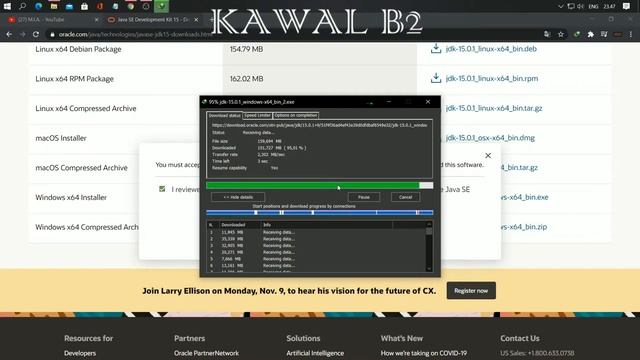Click the blue connections progress bar
Image resolution: width=640 pixels, height=360 pixels.
tap(320, 213)
